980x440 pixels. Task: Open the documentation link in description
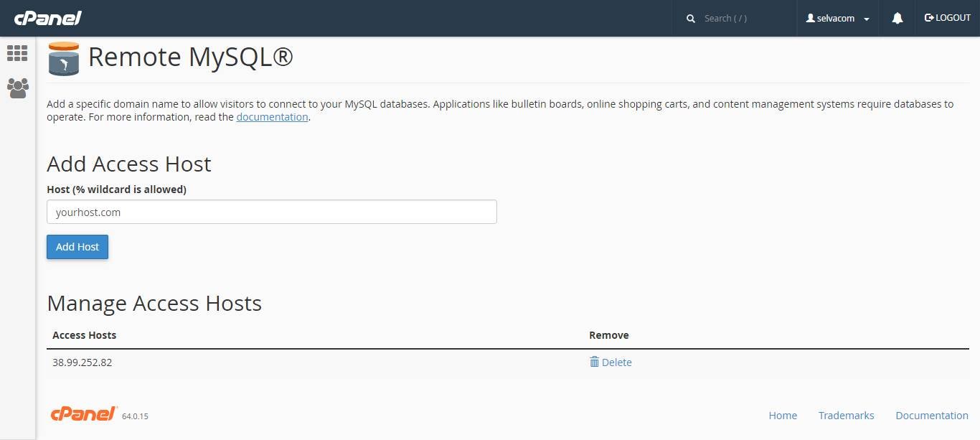tap(272, 117)
